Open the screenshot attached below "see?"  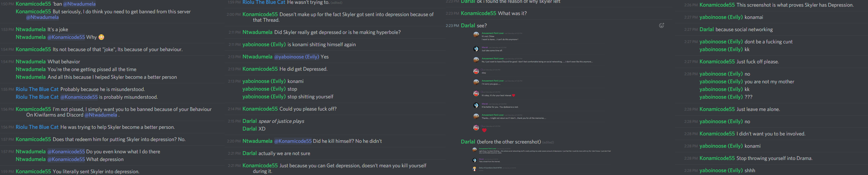(x=534, y=82)
